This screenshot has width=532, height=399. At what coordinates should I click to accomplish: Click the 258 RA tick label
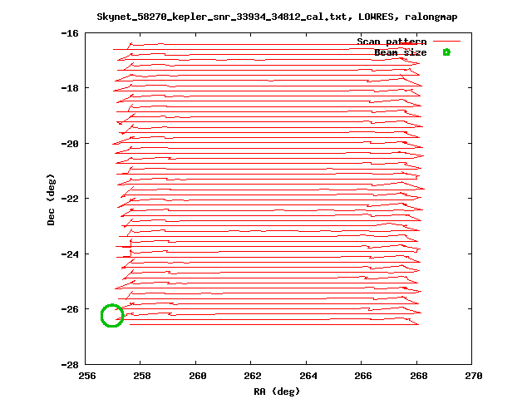click(142, 376)
